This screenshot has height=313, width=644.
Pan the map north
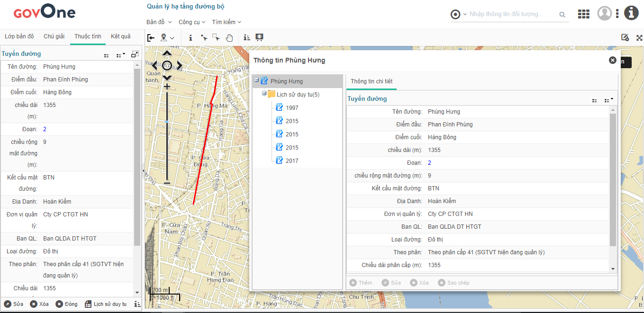click(167, 54)
